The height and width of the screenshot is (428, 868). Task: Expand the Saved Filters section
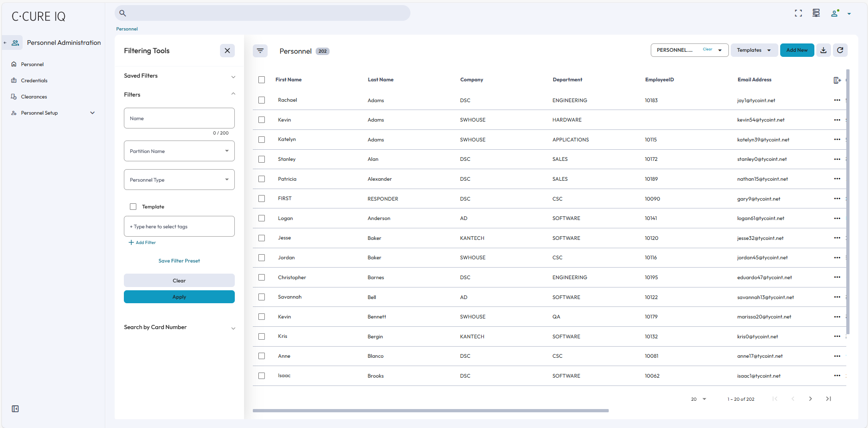pos(179,76)
